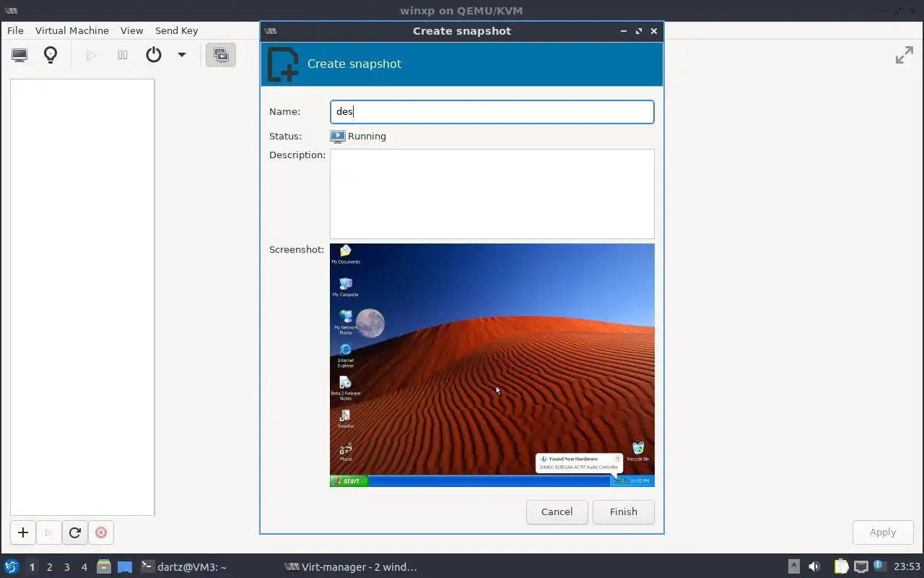Click workspace 1 in the pager
This screenshot has height=578, width=924.
coord(32,567)
